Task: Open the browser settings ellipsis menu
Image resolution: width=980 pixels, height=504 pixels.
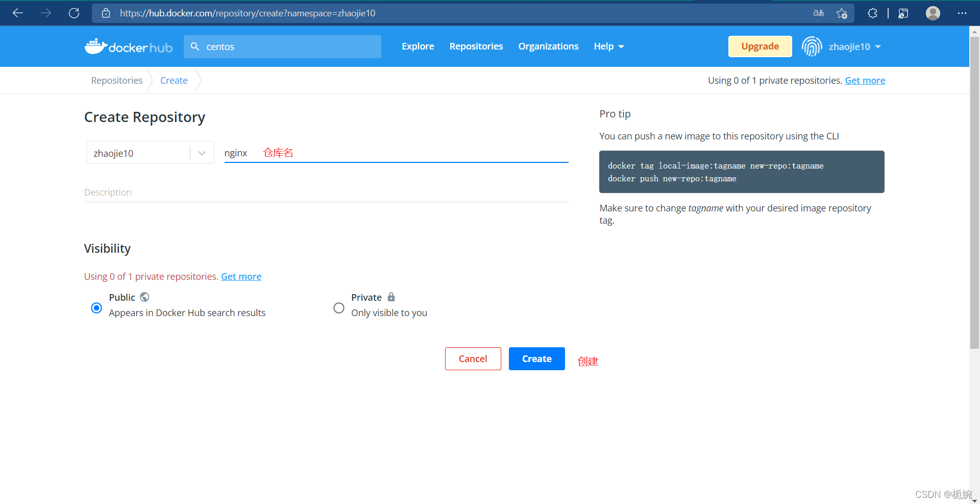Action: pyautogui.click(x=962, y=13)
